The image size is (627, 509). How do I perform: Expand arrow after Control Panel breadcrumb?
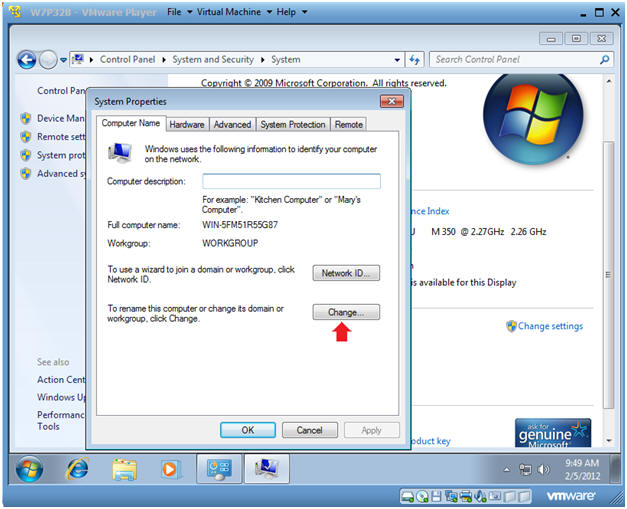click(x=164, y=60)
